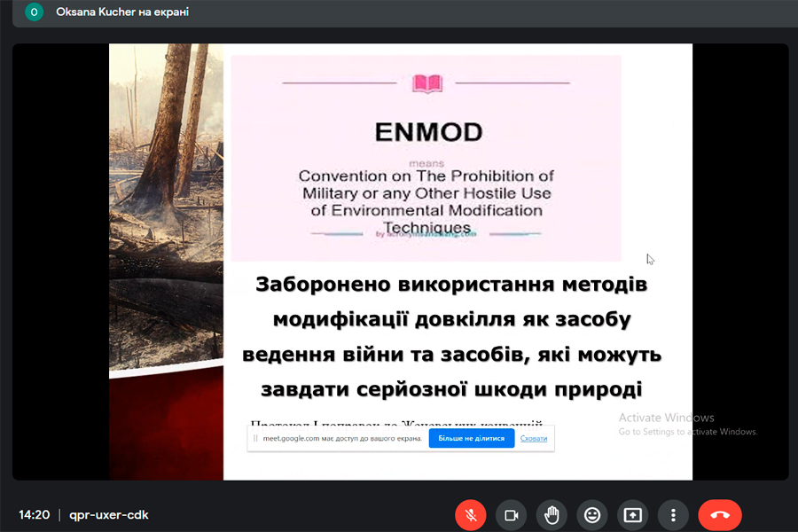Click the pink book icon on slide

[x=427, y=83]
